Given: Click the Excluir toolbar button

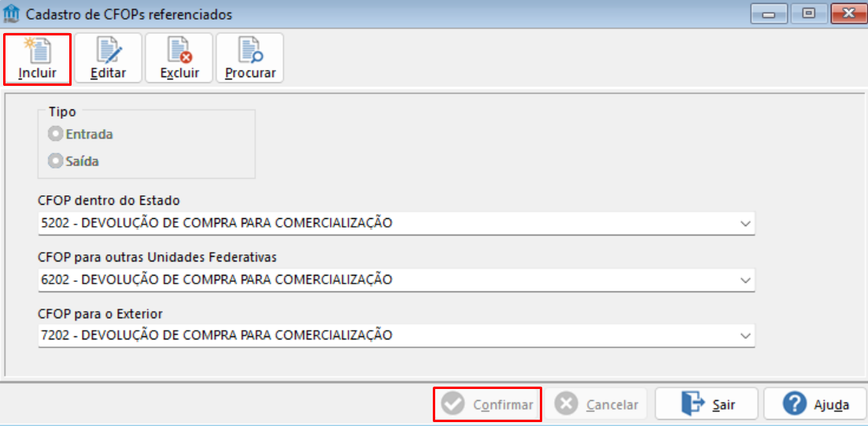Looking at the screenshot, I should pos(179,59).
